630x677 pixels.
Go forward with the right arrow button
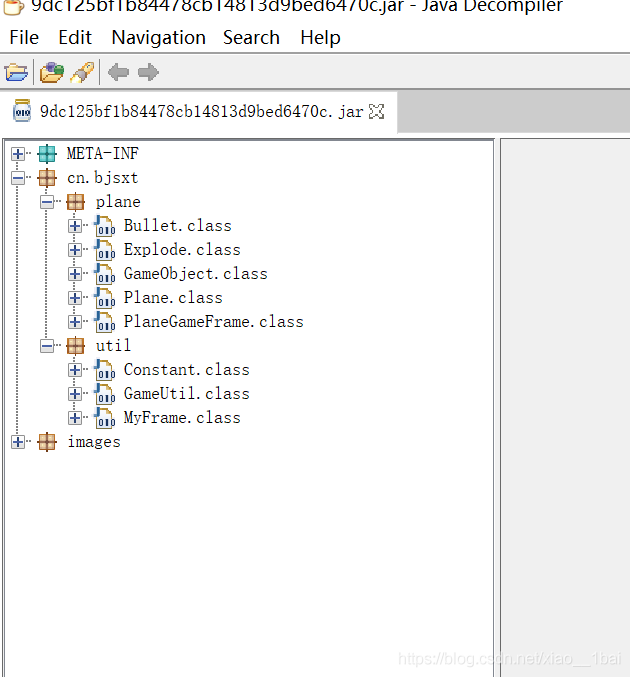click(148, 72)
